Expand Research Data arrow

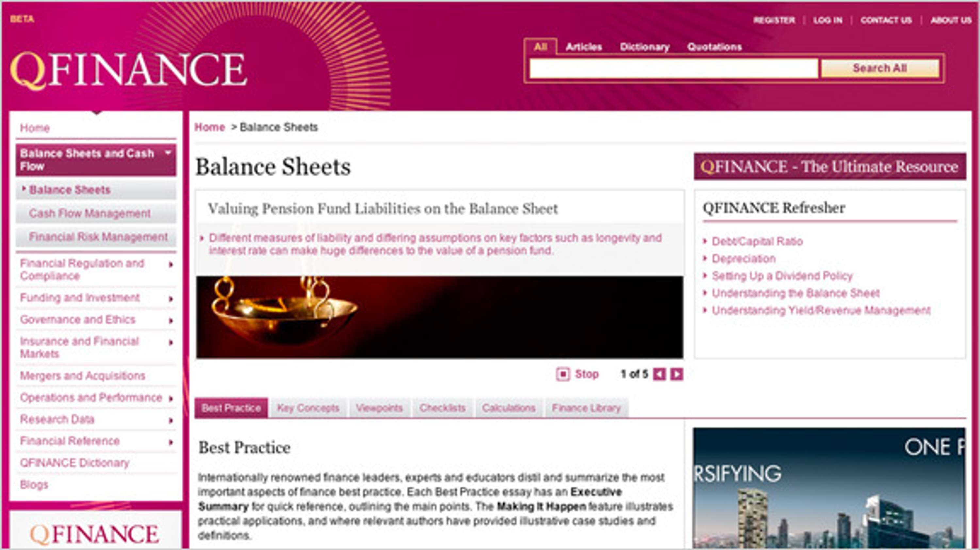(x=171, y=420)
